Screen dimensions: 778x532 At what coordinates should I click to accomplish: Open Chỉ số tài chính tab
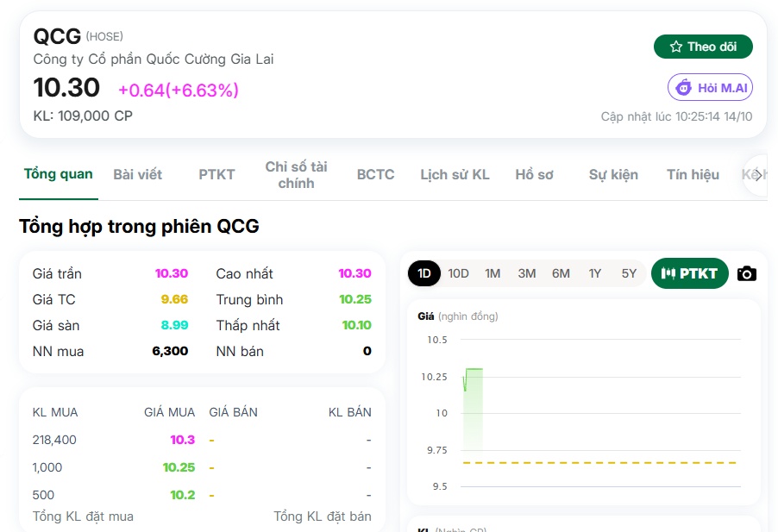[x=296, y=174]
